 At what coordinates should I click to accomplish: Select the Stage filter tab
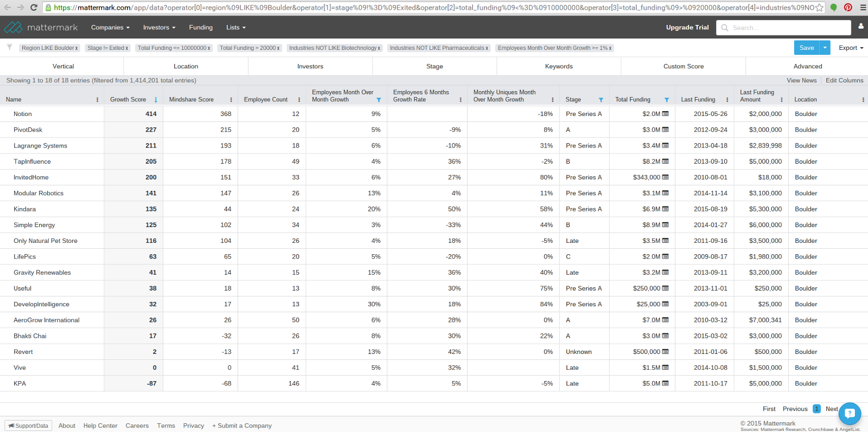pyautogui.click(x=435, y=66)
